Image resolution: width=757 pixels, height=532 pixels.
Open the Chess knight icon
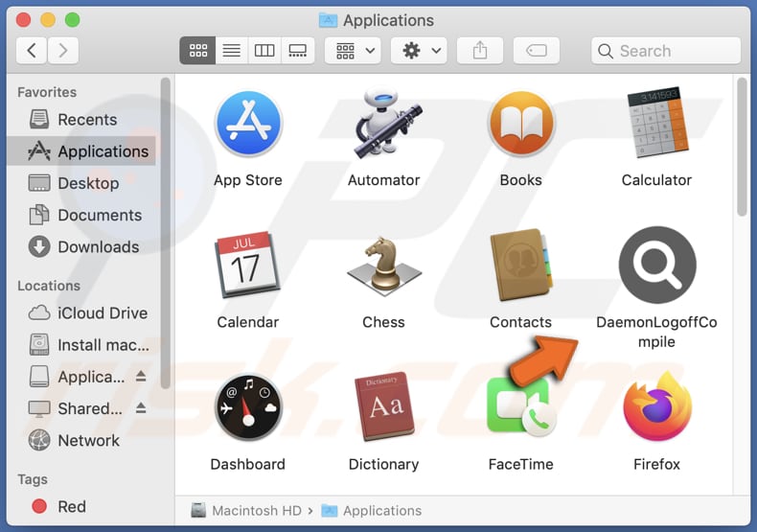[x=384, y=266]
